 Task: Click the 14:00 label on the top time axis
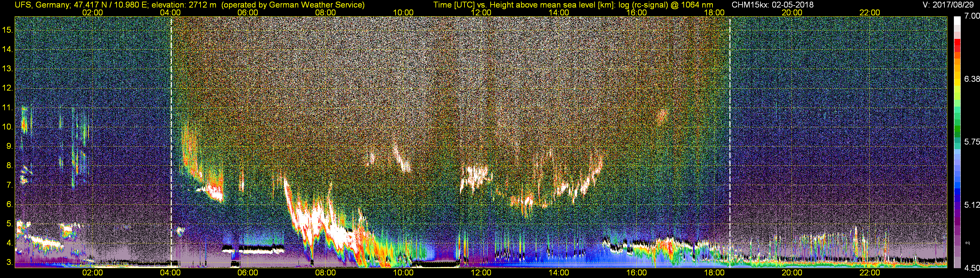pos(559,12)
